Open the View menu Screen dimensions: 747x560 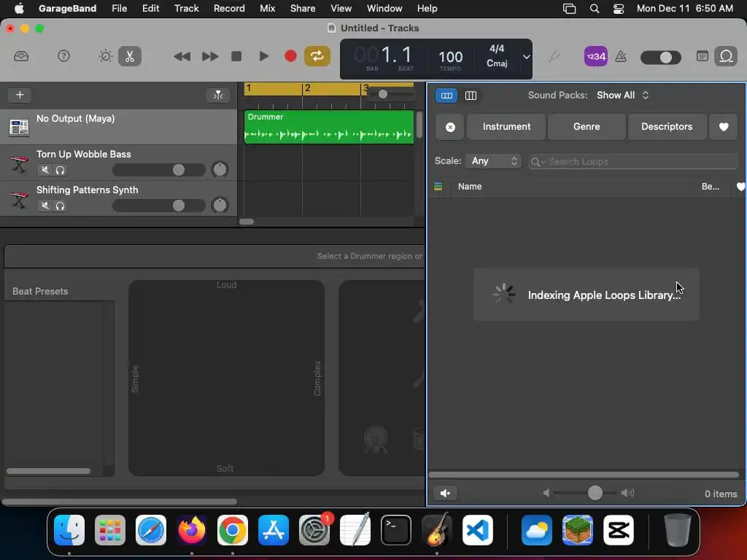341,8
